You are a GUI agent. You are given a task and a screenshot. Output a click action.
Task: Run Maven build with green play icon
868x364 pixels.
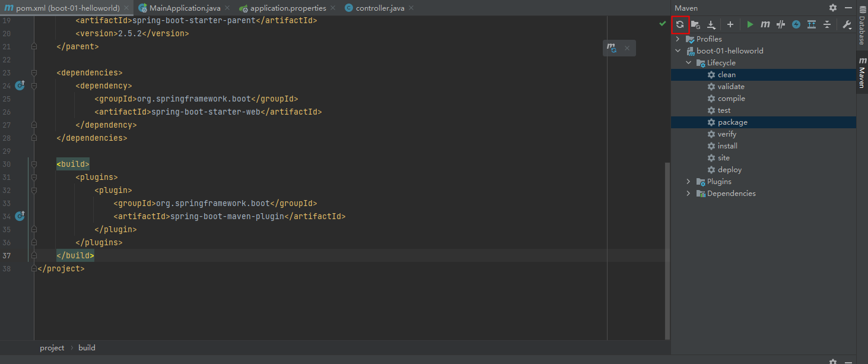click(750, 25)
